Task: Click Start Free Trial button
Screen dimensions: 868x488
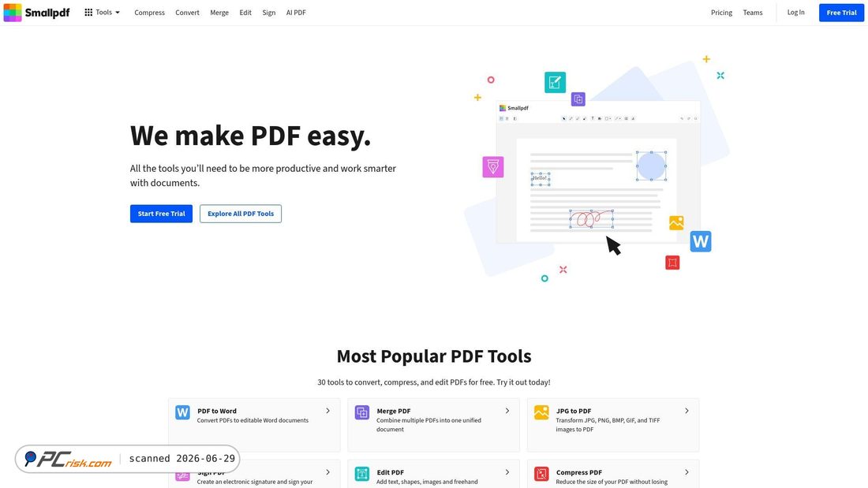Action: pyautogui.click(x=161, y=214)
